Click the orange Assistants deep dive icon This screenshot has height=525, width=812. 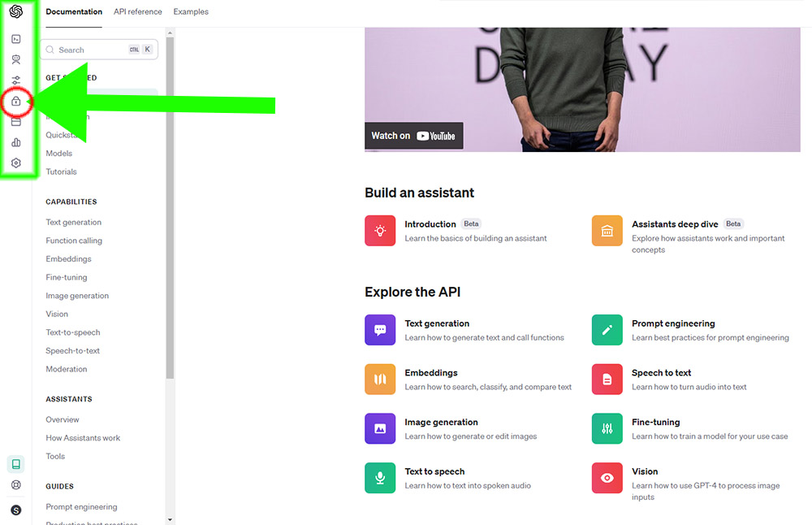pos(607,231)
